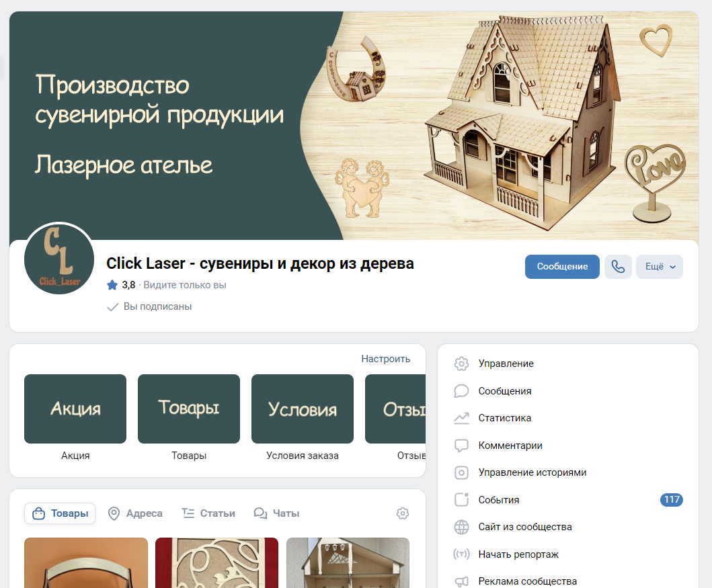Click the Сообщение button
Screen dimensions: 712x588
pyautogui.click(x=562, y=266)
